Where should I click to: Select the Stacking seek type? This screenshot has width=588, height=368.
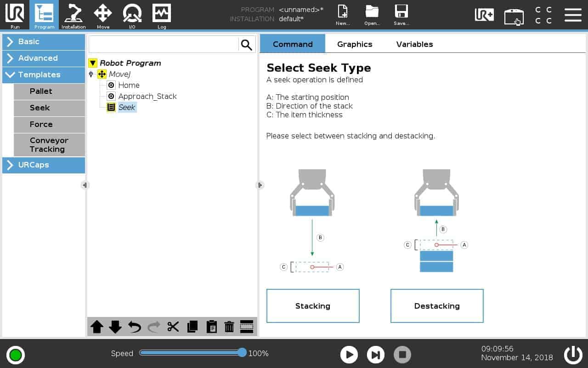point(313,305)
